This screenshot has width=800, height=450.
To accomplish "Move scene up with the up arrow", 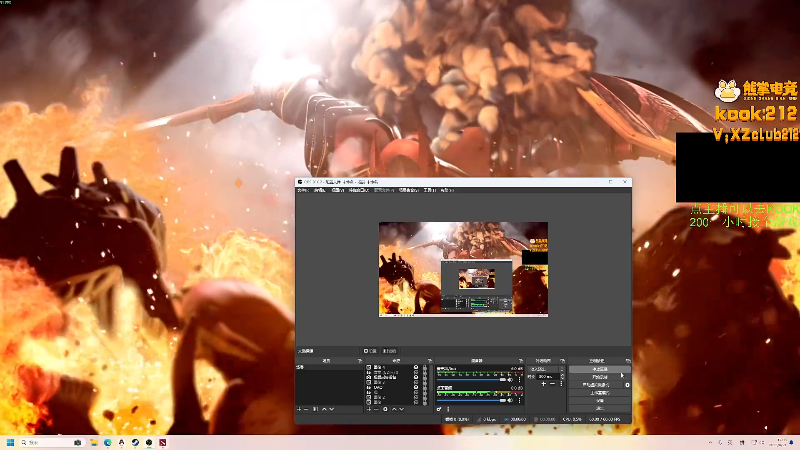I will tap(324, 409).
